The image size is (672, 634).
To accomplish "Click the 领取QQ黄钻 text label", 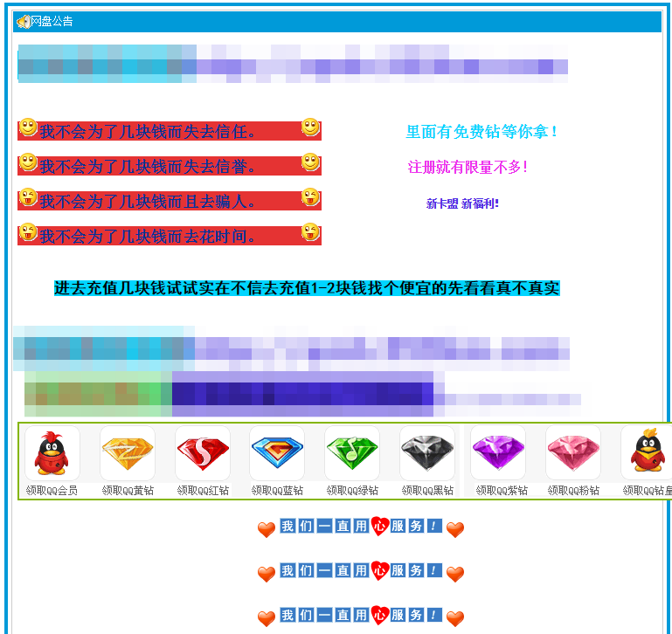I will [x=128, y=491].
